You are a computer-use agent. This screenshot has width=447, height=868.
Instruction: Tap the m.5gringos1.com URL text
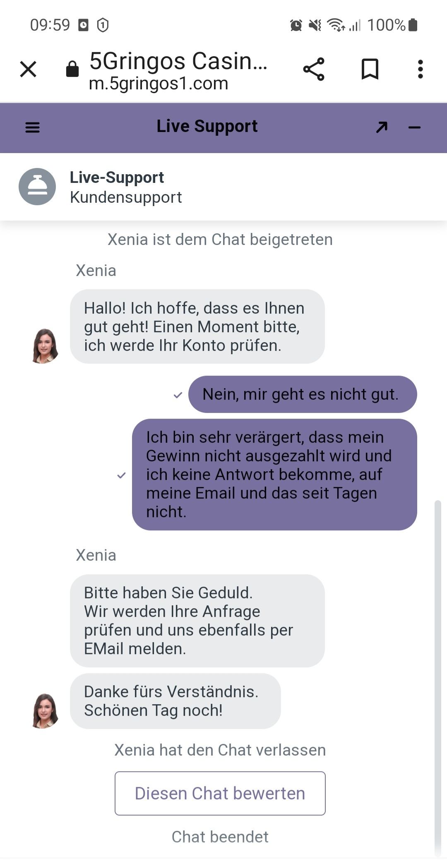[159, 84]
